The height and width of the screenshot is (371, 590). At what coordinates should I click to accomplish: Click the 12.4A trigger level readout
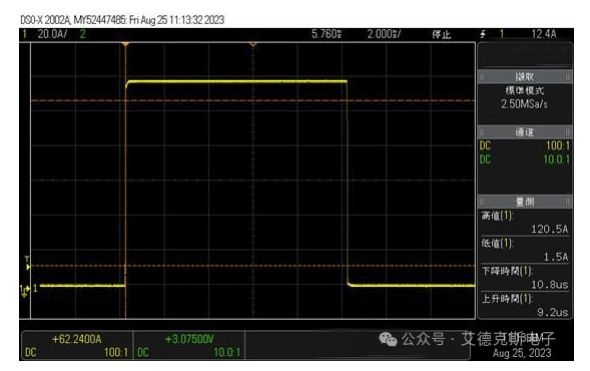coord(544,34)
